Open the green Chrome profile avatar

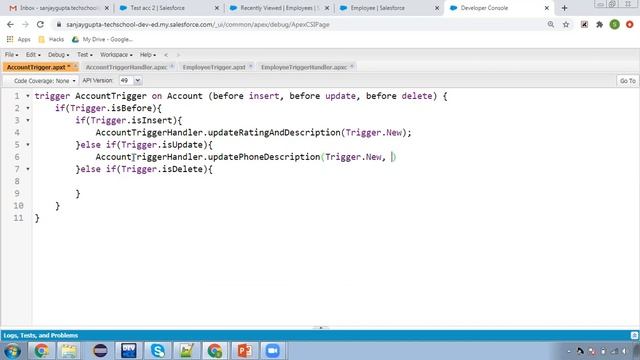click(x=614, y=24)
